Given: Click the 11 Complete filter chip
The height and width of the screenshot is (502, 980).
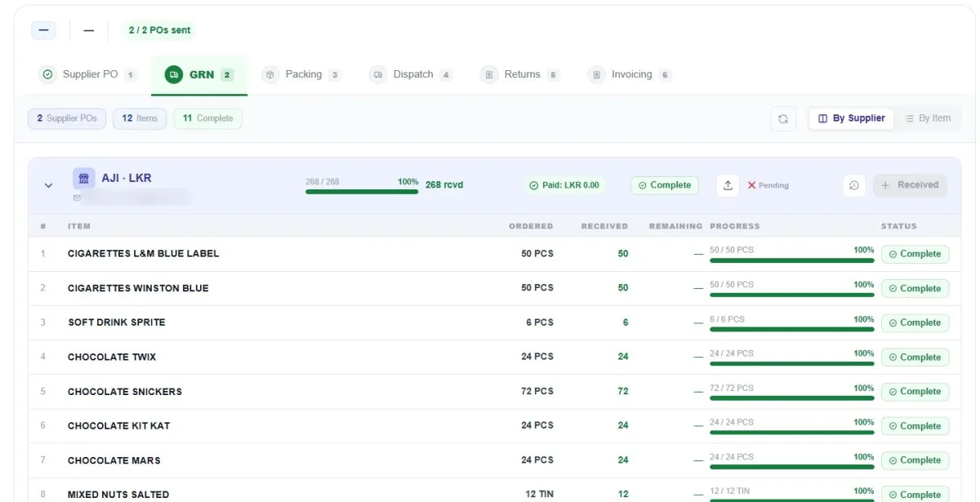Looking at the screenshot, I should pos(207,118).
